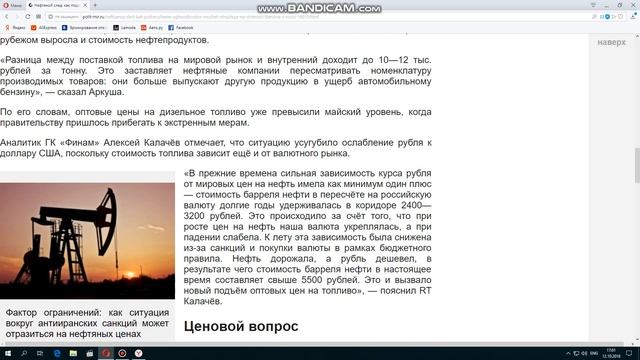This screenshot has height=360, width=640.
Task: Click the наверх button
Action: [x=611, y=42]
